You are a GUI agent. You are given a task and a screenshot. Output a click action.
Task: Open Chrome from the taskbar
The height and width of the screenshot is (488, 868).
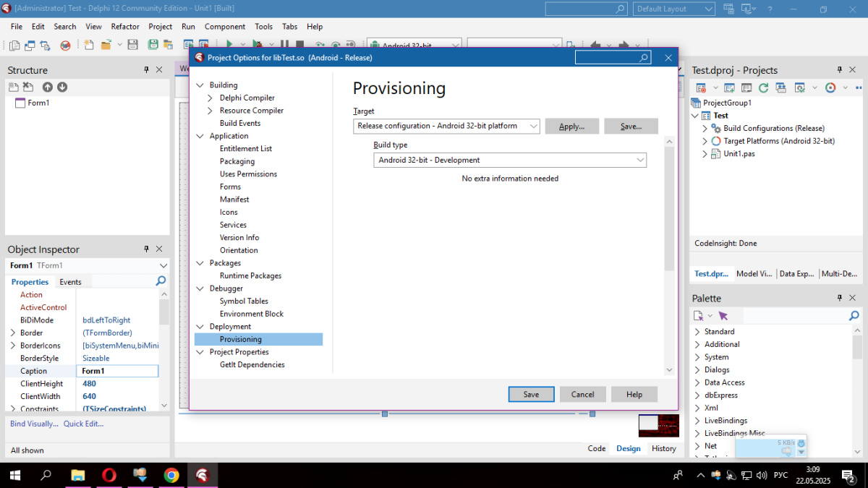(x=171, y=475)
